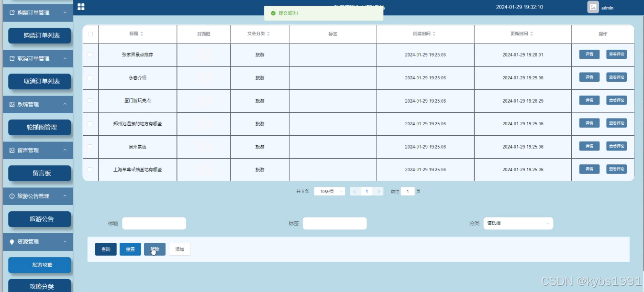Click 查看评论 for the 永春介绍 row
Viewport: 644px width, 292px height.
(616, 77)
